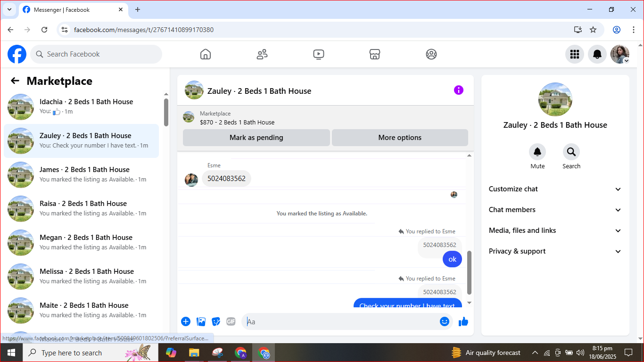Open Chrome tab search dropdown
Viewport: 644px width, 362px height.
click(9, 9)
